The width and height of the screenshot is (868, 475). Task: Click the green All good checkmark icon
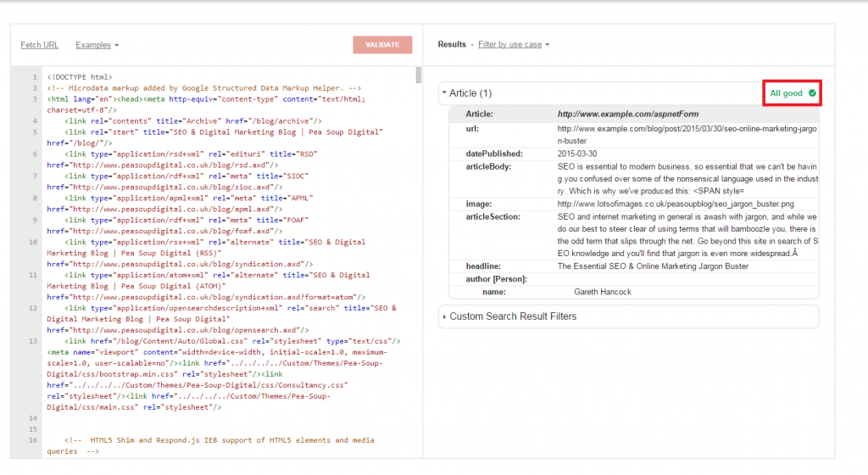[813, 93]
